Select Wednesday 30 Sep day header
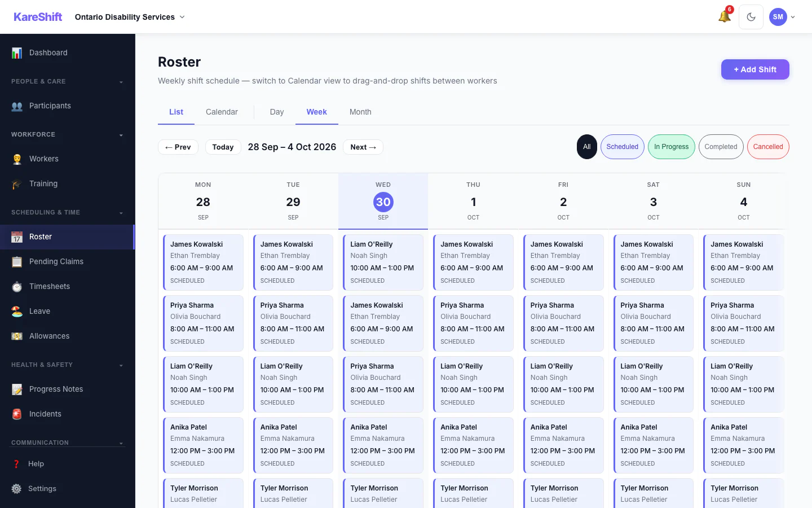This screenshot has height=508, width=812. [x=383, y=202]
